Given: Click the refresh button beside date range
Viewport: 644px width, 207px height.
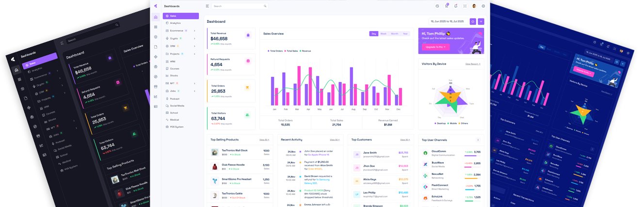Looking at the screenshot, I should pos(473,21).
